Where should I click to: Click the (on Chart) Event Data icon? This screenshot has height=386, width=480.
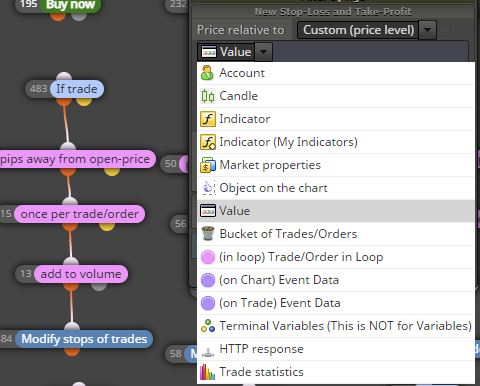point(208,280)
